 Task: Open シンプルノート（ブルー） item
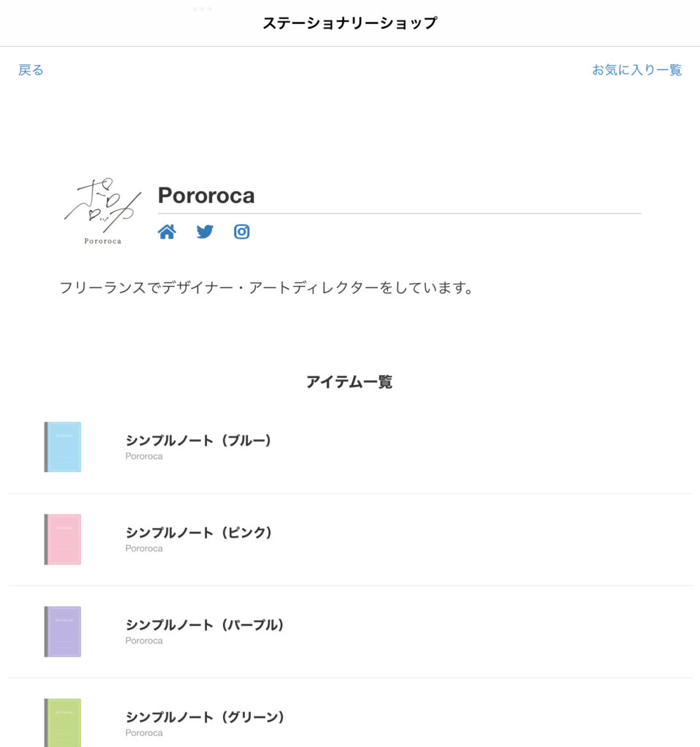click(198, 441)
